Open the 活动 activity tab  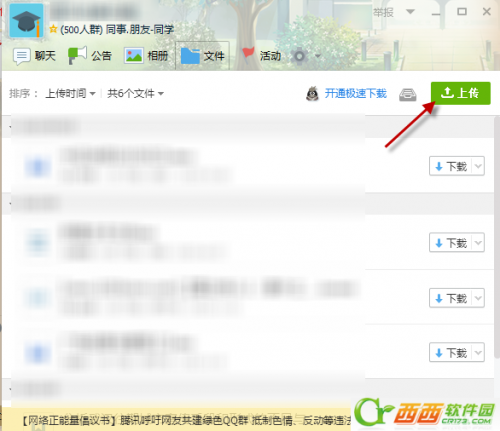pyautogui.click(x=261, y=55)
